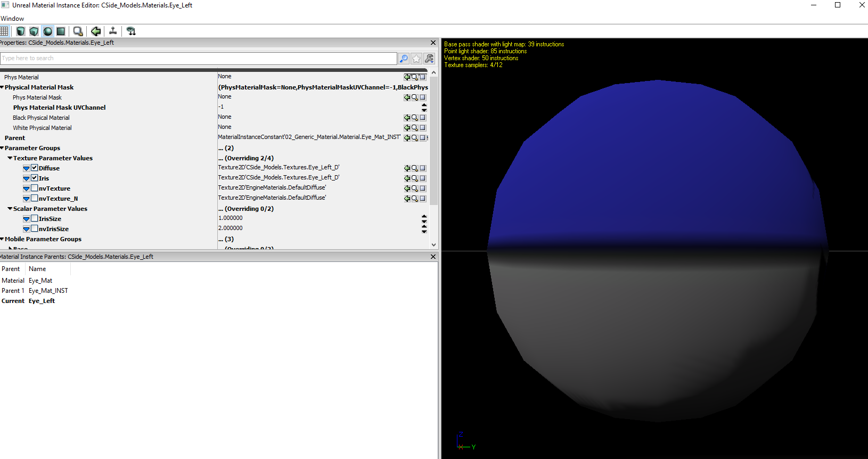Decrease nvIrisSize value with the down arrow
The width and height of the screenshot is (868, 459).
pos(424,232)
